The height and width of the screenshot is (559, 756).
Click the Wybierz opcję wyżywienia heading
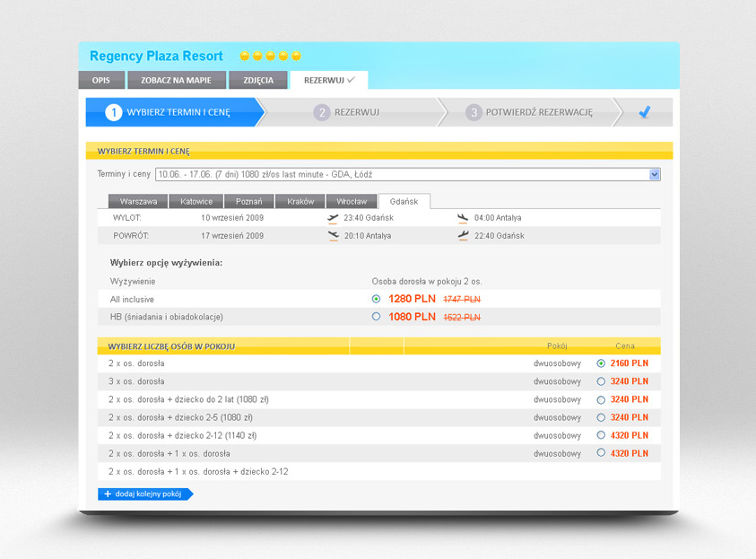[166, 263]
